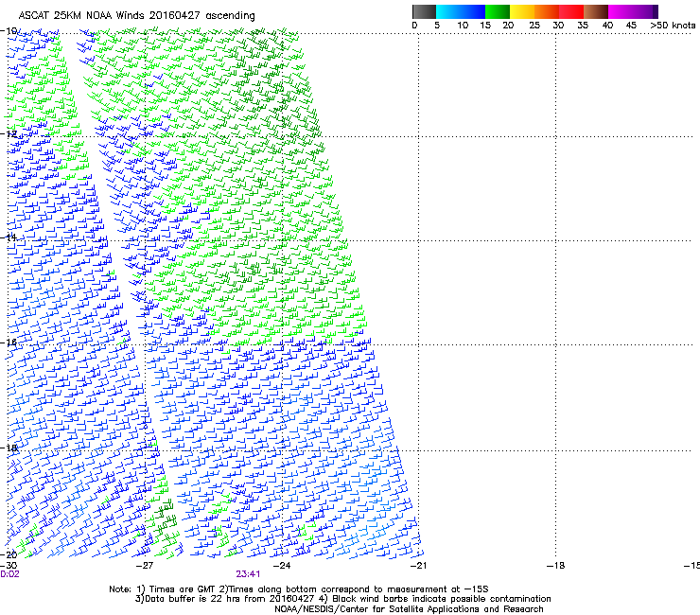Screen dimensions: 700x615
Task: Click the '35' legend scale label
Action: [x=583, y=26]
